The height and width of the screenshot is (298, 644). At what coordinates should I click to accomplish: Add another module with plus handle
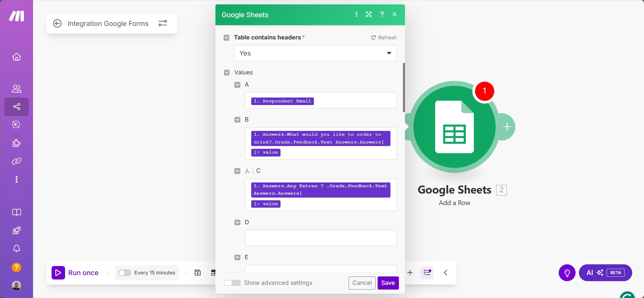[x=507, y=127]
